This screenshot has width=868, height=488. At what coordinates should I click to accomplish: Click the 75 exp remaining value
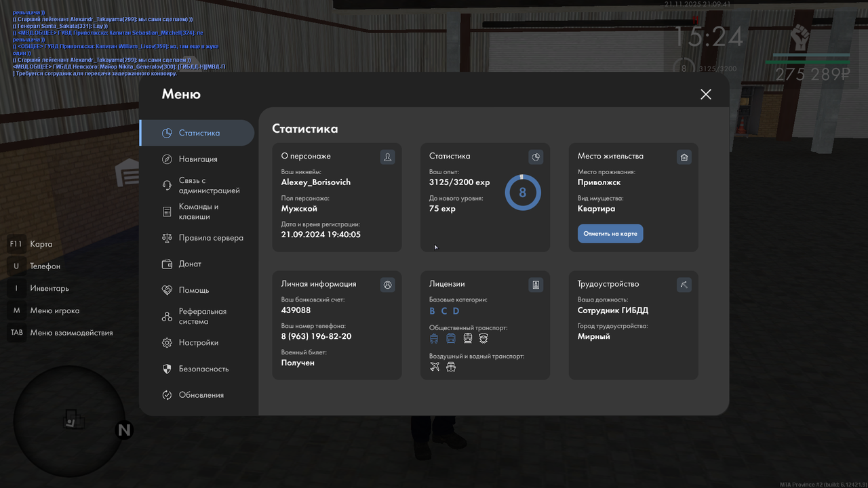click(442, 209)
